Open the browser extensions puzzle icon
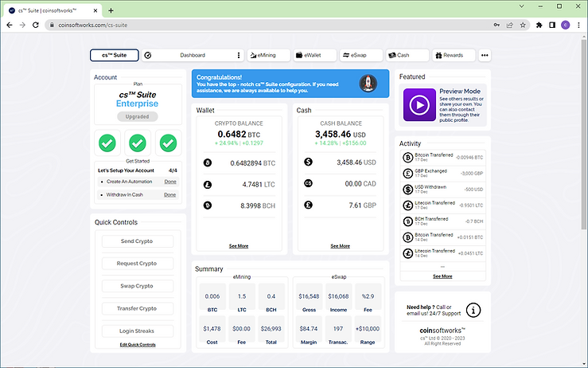The width and height of the screenshot is (588, 368). pyautogui.click(x=539, y=25)
